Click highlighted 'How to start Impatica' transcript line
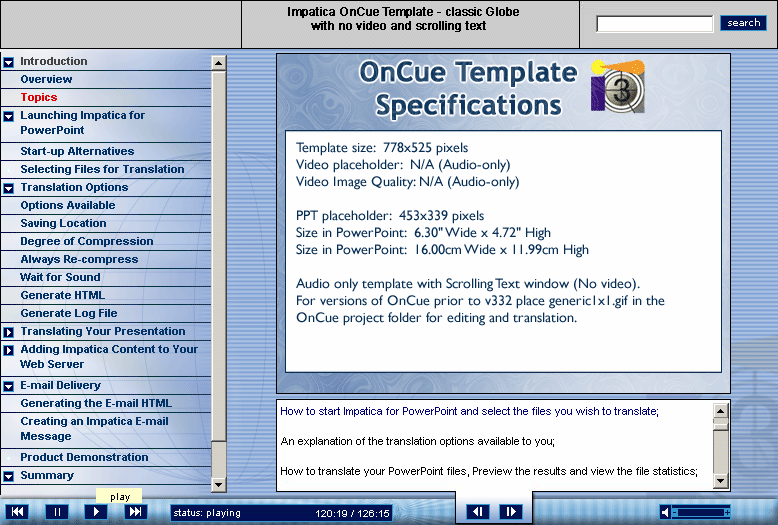The height and width of the screenshot is (525, 778). click(x=469, y=411)
